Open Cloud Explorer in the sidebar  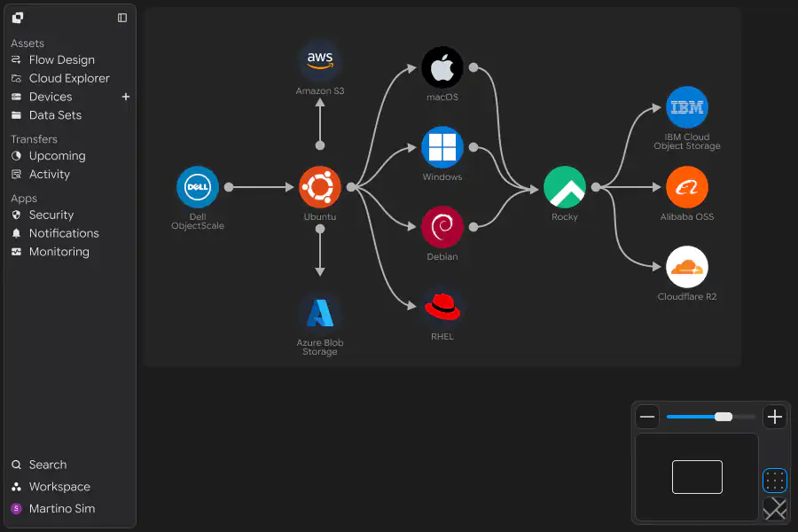pos(70,78)
